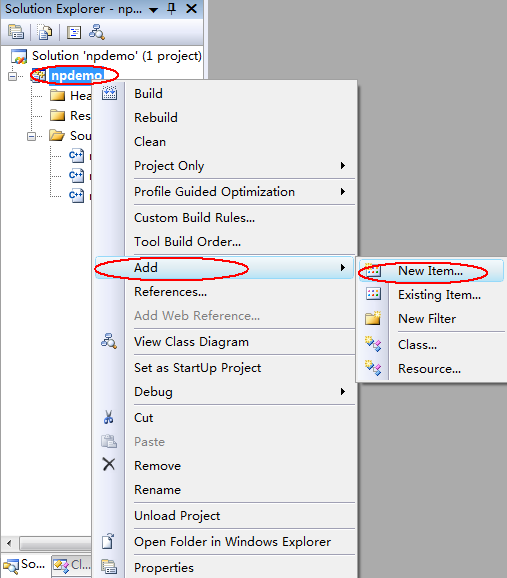This screenshot has height=578, width=507.
Task: Expand the Profile Guided Optimization submenu arrow
Action: point(343,191)
